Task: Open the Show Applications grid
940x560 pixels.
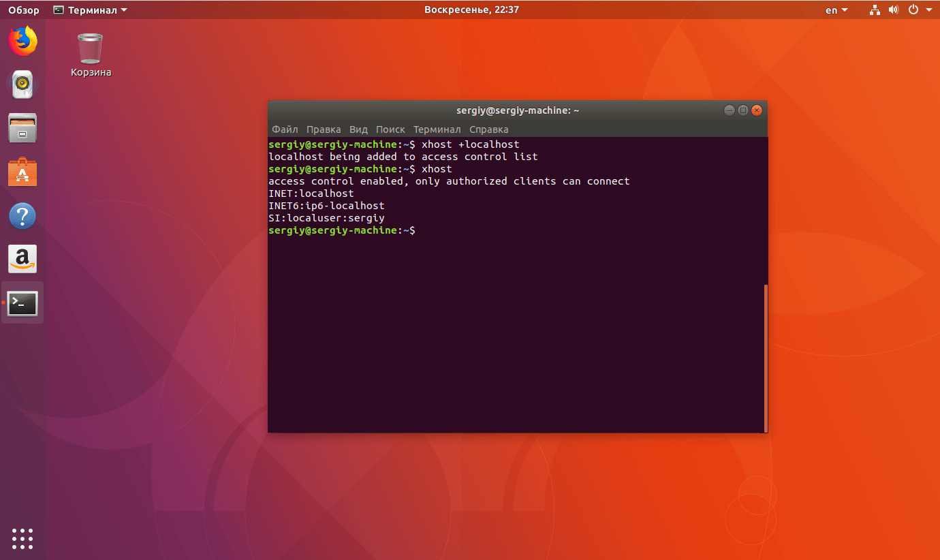Action: pyautogui.click(x=22, y=538)
